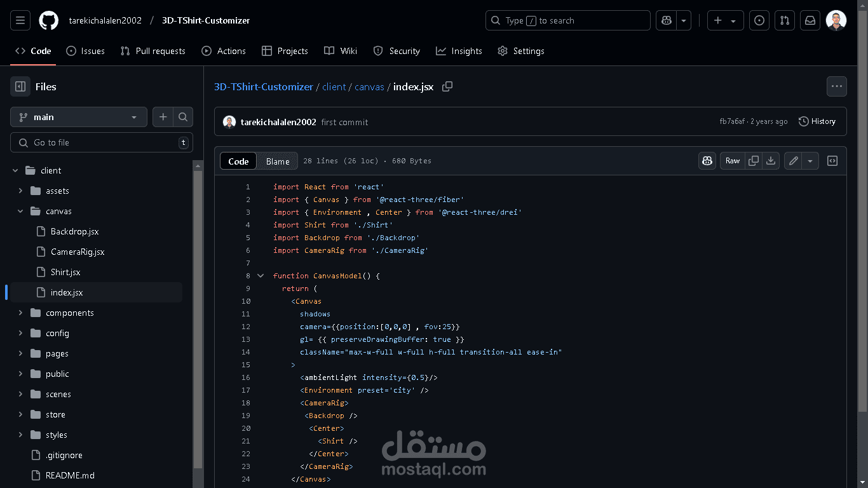Open History for this file
This screenshot has height=488, width=868.
[817, 121]
